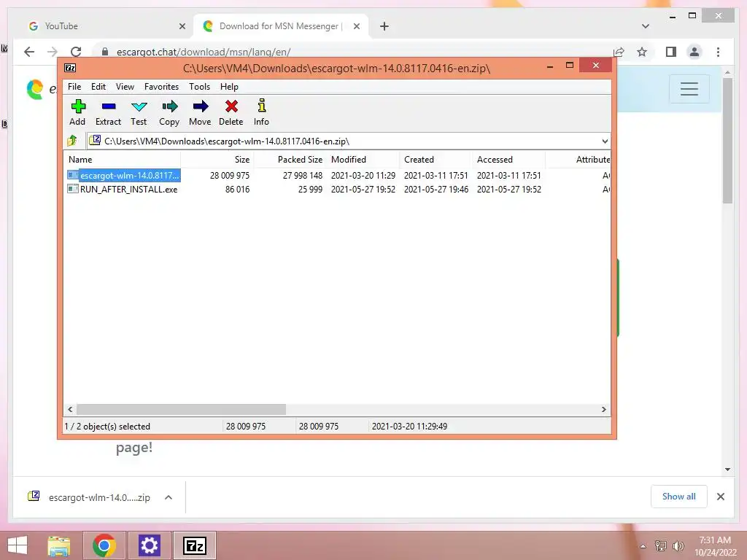Click the Add button in 7-Zip toolbar
Screen dimensions: 747x560
click(77, 113)
